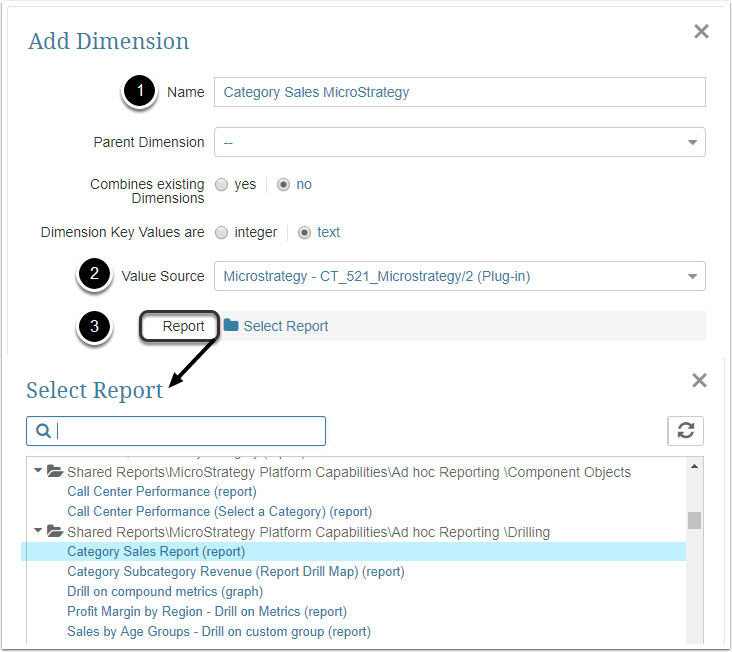Select Category Subcategory Revenue (Report Drill Map)

point(236,572)
